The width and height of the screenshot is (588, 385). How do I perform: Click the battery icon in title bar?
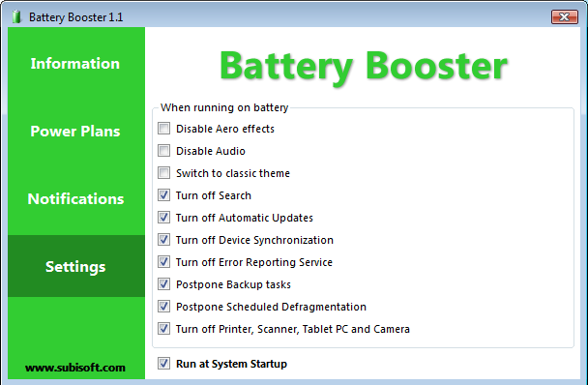[x=16, y=16]
